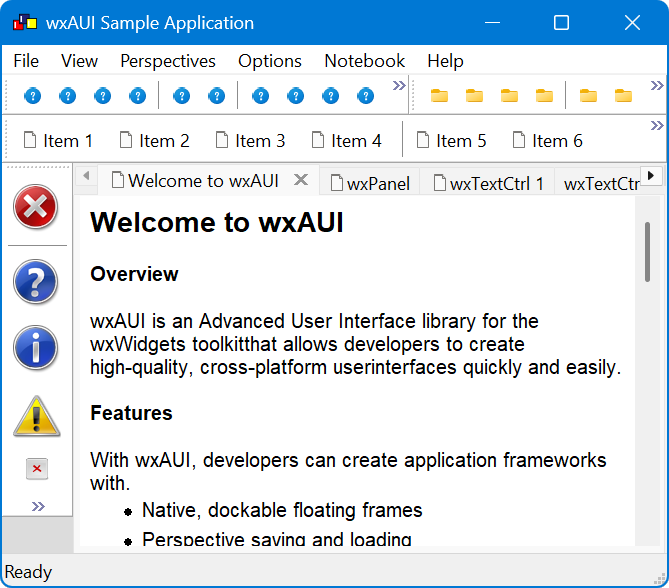Open the Help menu
669x588 pixels.
445,61
